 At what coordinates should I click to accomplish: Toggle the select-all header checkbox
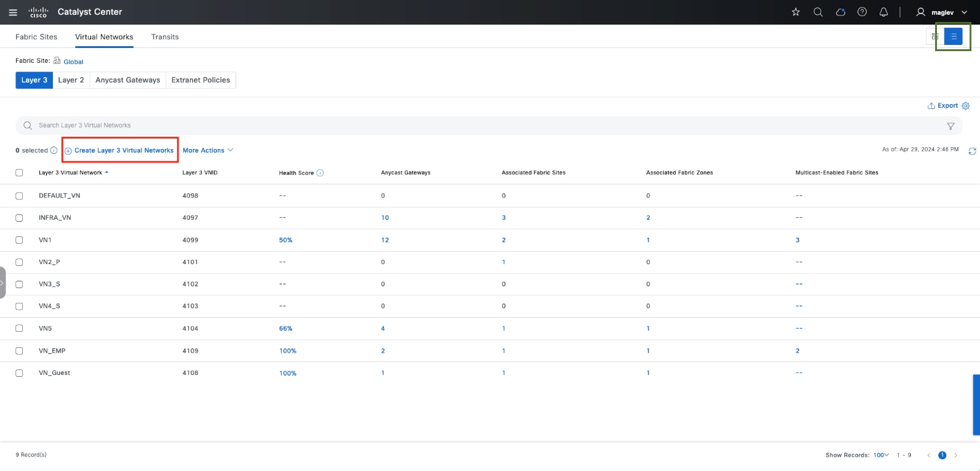coord(19,173)
